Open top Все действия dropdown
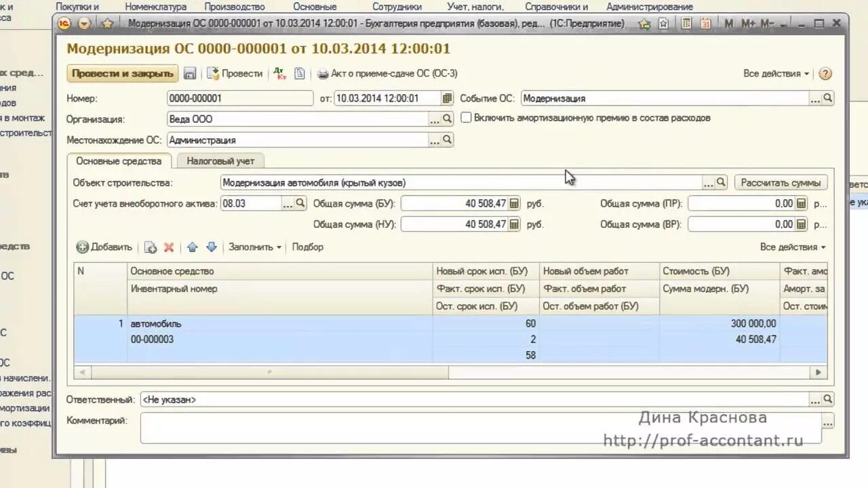 click(x=776, y=73)
